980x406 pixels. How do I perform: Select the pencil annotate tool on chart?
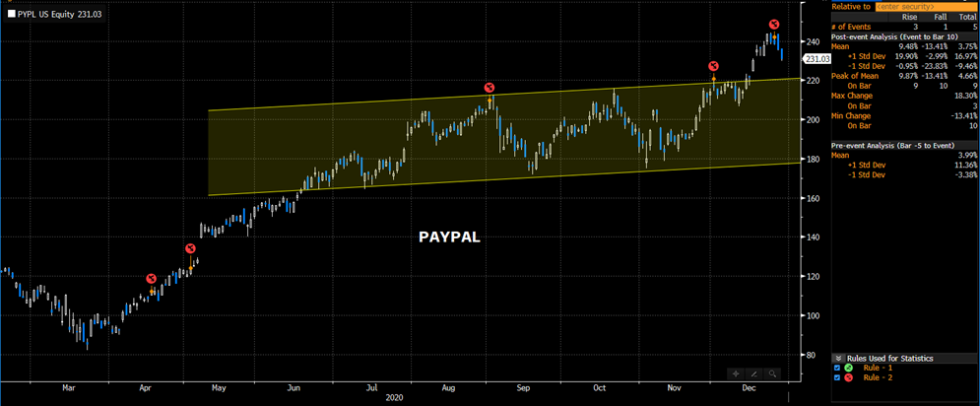[753, 373]
